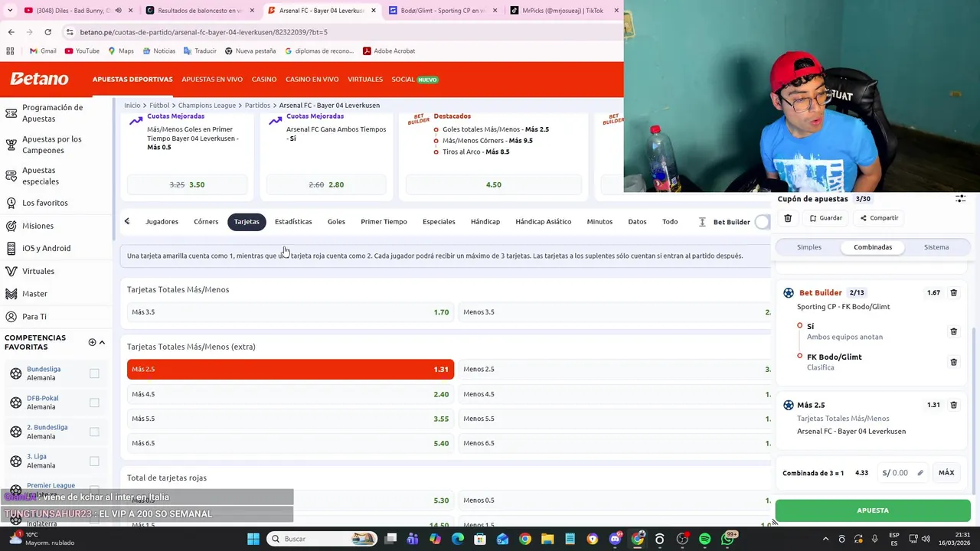
Task: Add favorite competition plus icon
Action: point(92,342)
